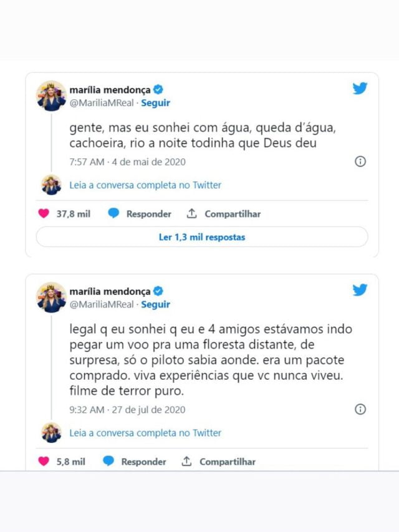Viewport: 399px width, 532px height.
Task: Follow via Seguir link in second tweet
Action: (x=155, y=304)
